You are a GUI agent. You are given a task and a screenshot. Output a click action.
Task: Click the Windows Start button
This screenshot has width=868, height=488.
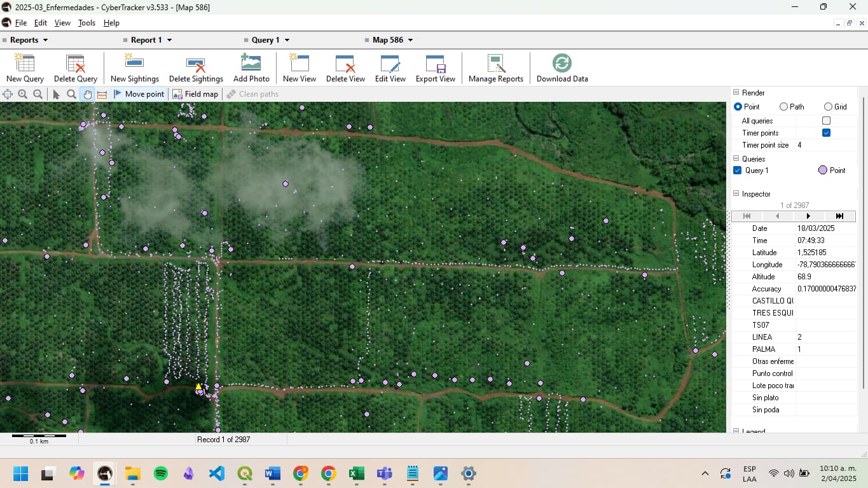click(21, 473)
